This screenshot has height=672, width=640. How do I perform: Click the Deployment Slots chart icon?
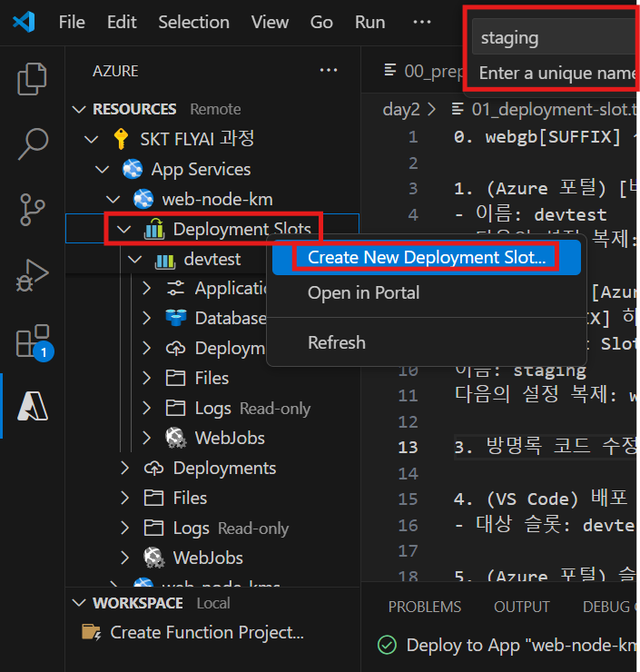point(154,229)
